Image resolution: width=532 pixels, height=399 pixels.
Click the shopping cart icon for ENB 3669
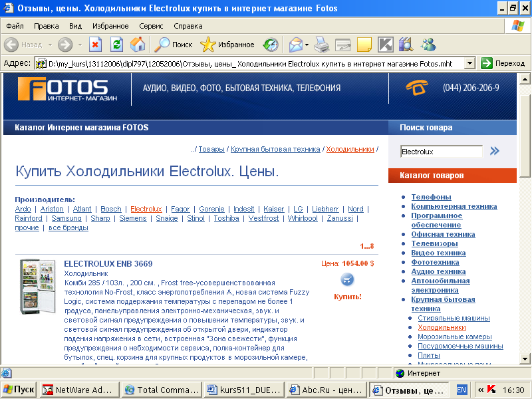pyautogui.click(x=347, y=279)
